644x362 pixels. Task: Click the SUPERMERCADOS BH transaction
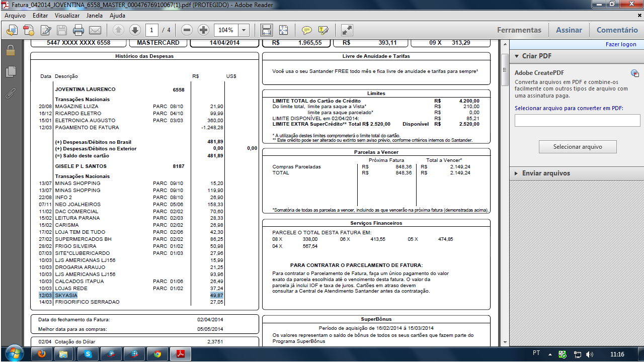83,239
